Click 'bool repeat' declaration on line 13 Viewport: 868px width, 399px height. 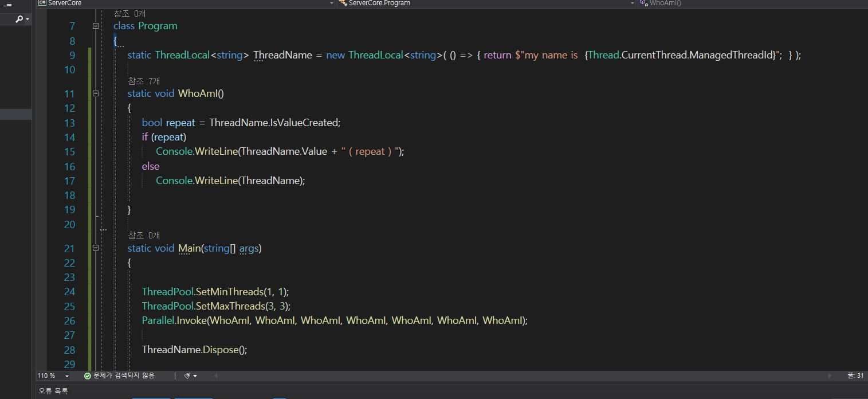pyautogui.click(x=168, y=123)
